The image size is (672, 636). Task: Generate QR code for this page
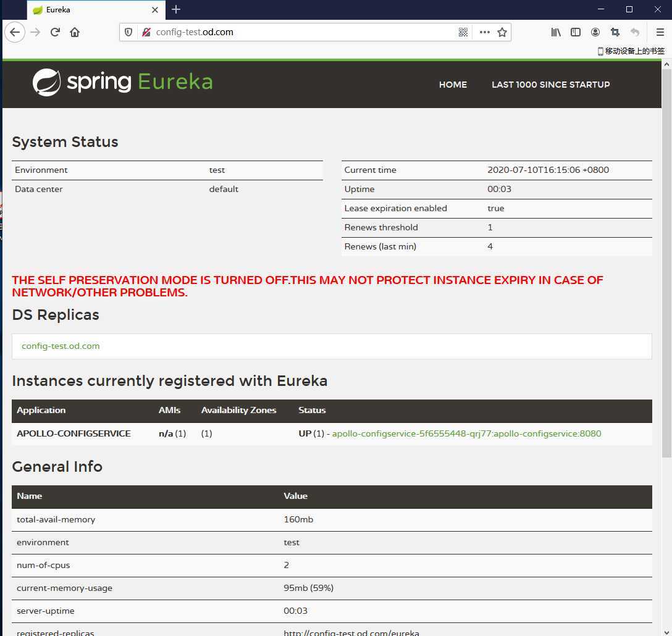463,32
